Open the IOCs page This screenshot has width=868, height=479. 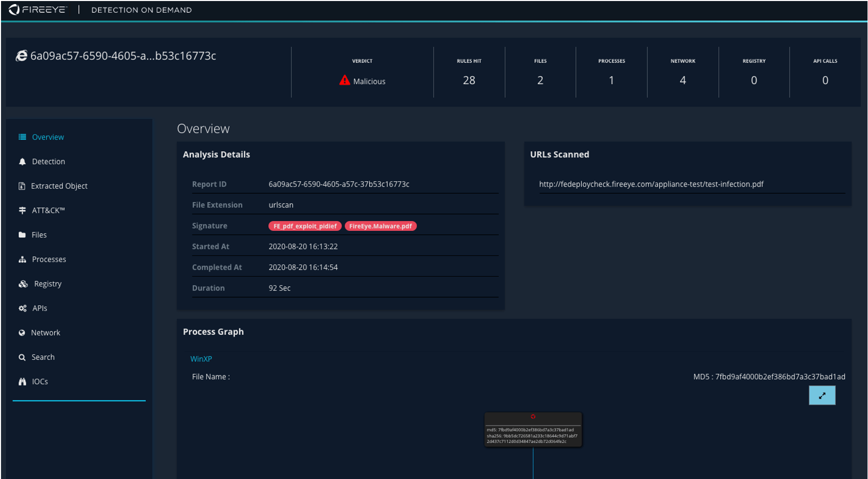40,382
